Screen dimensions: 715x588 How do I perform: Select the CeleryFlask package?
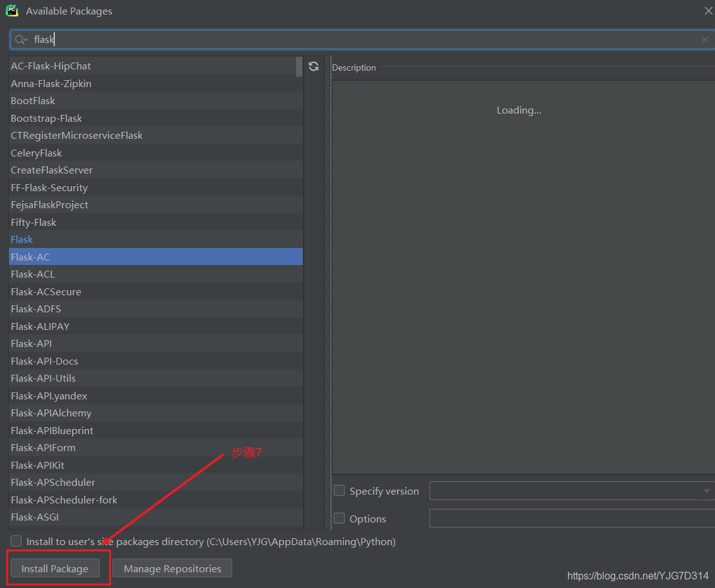click(x=156, y=153)
